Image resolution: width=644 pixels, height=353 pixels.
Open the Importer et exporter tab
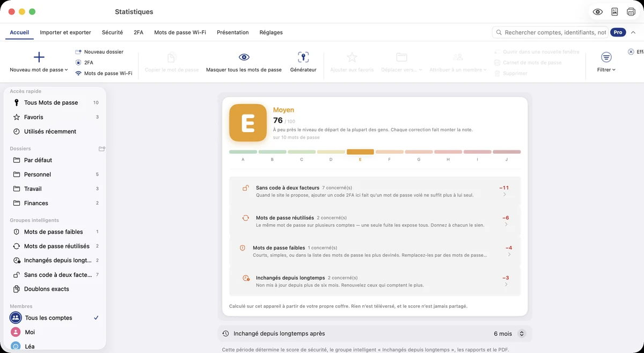65,32
